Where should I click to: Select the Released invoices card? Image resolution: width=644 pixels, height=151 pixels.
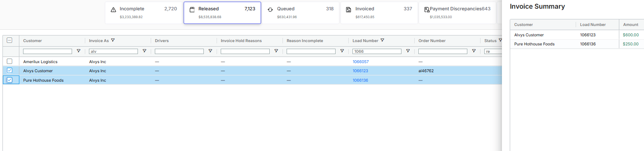pyautogui.click(x=222, y=13)
